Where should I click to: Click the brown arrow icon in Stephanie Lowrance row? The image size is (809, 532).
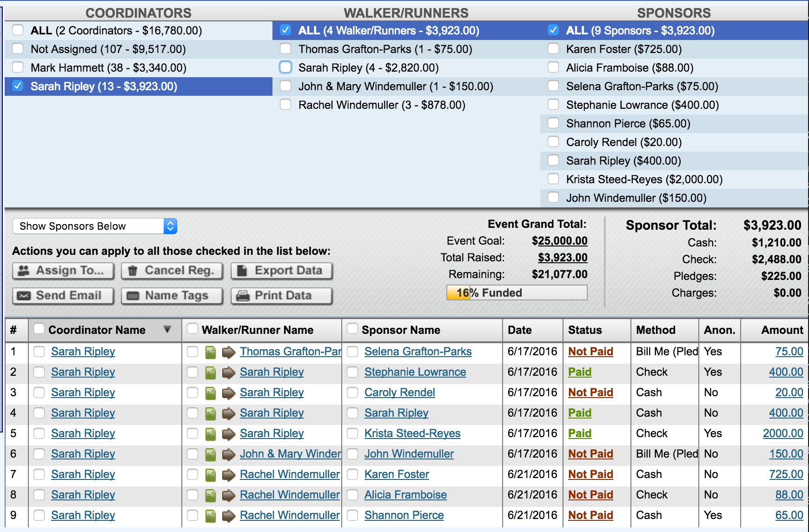pos(228,373)
